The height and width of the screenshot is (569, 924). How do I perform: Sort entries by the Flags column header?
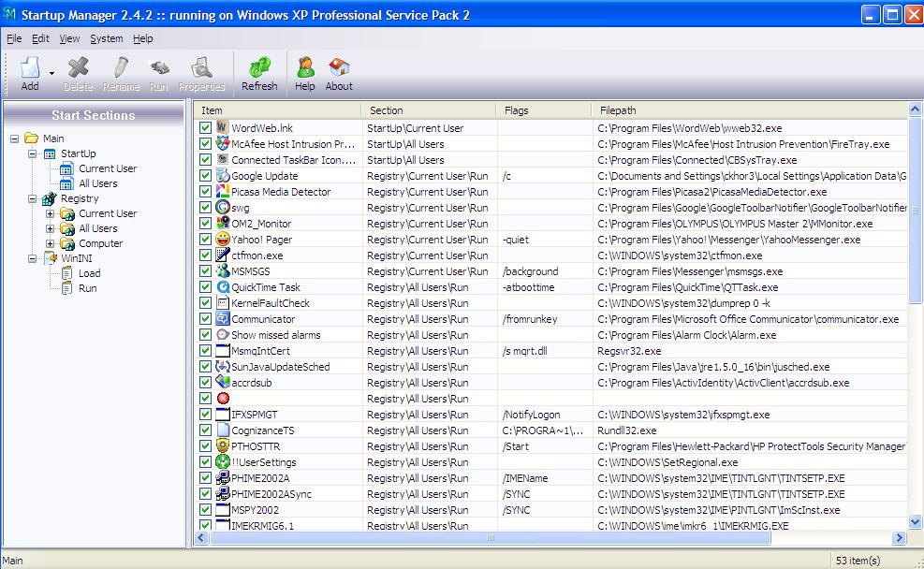point(542,109)
